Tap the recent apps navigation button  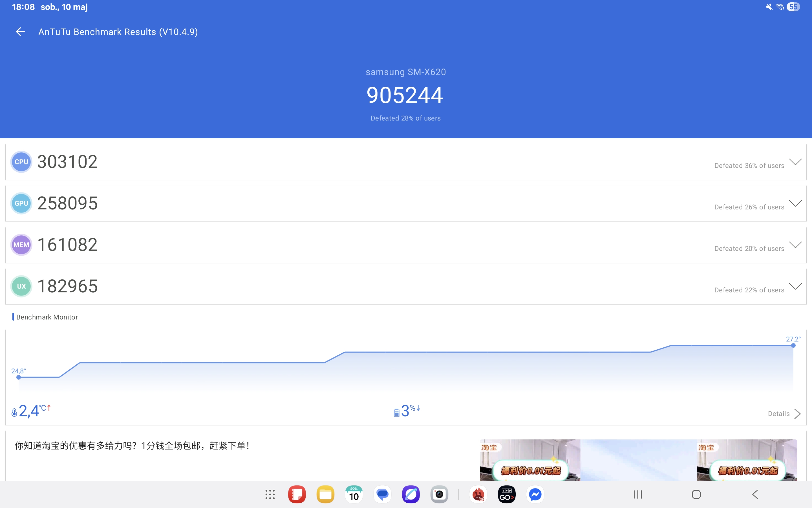638,494
